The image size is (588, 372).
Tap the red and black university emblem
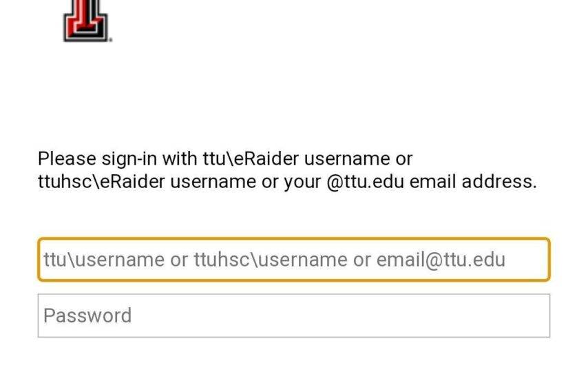point(86,21)
